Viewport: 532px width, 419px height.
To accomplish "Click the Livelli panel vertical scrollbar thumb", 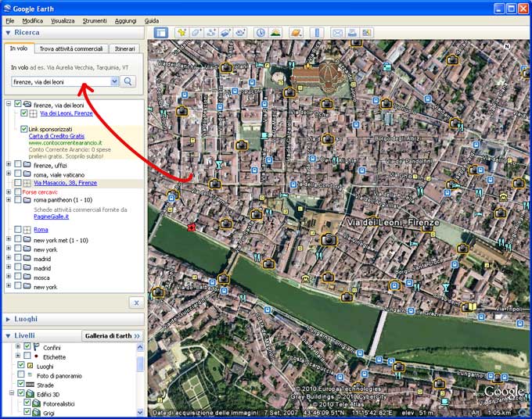I will pos(140,364).
